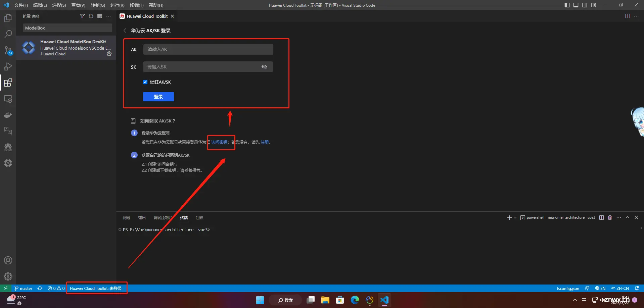Go back using arrow beside AK/SK login title
The height and width of the screenshot is (308, 644).
coord(125,31)
